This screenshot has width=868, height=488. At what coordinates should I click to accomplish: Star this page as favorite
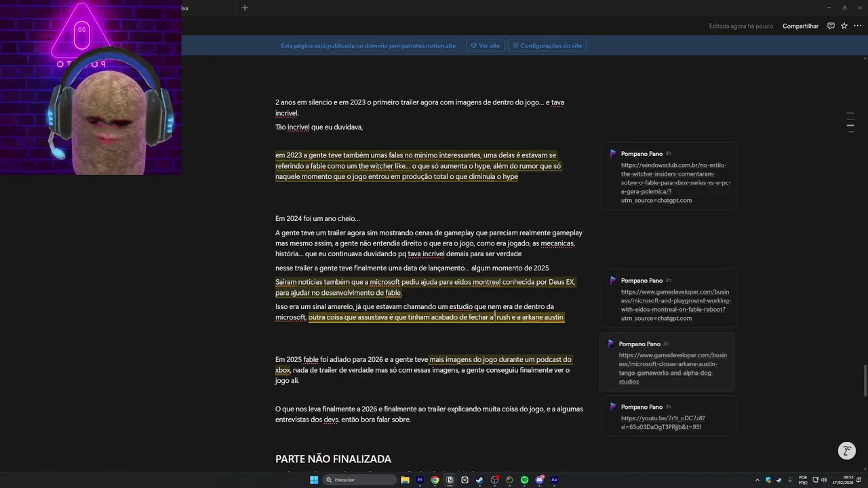[x=844, y=26]
